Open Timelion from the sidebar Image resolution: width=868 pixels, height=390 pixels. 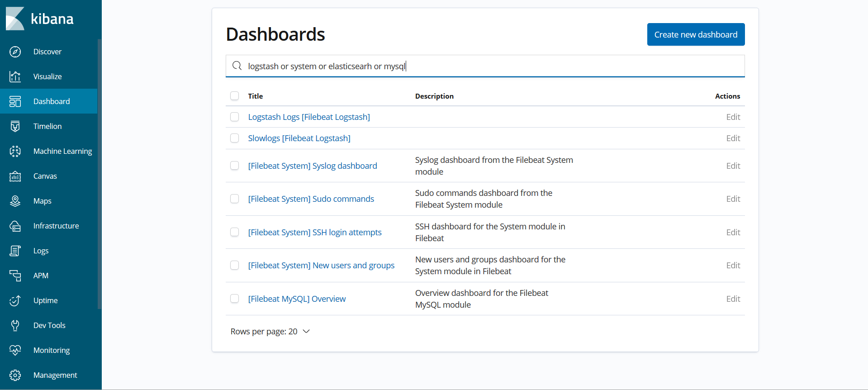[x=47, y=126]
